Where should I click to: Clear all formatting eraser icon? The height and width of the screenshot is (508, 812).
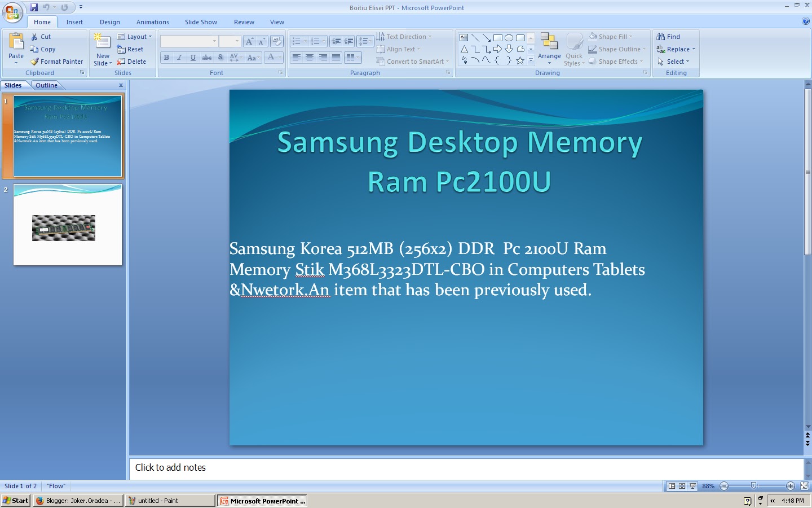(x=277, y=41)
